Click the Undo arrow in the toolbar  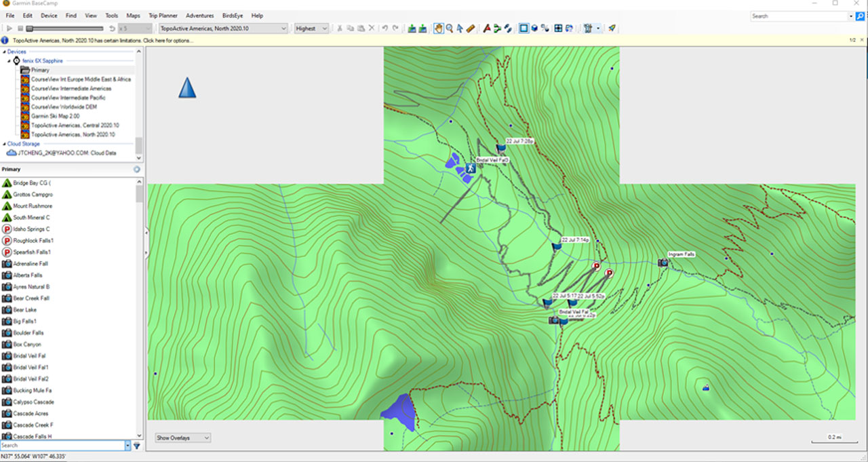(384, 28)
